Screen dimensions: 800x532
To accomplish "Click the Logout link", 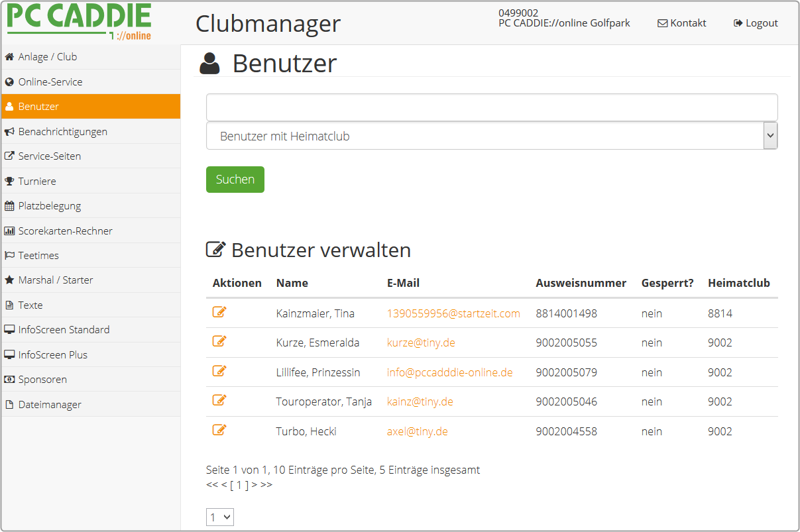I will tap(756, 23).
